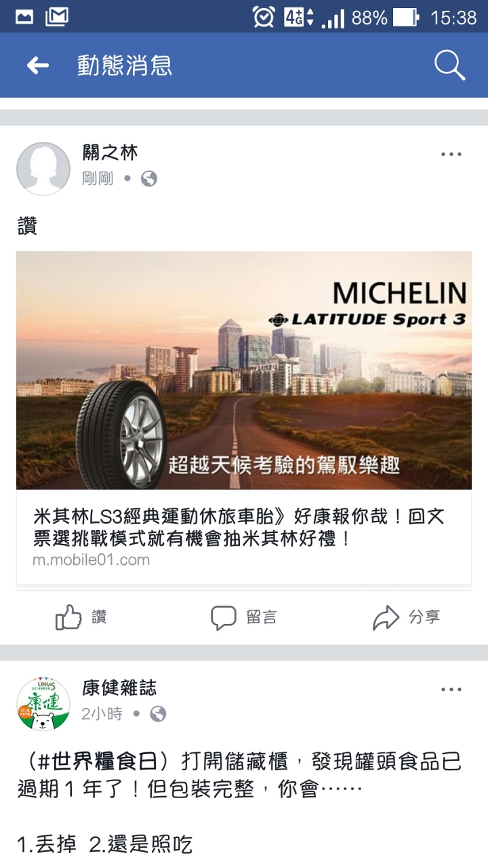Expand options menu on 康健雜誌 post

451,690
